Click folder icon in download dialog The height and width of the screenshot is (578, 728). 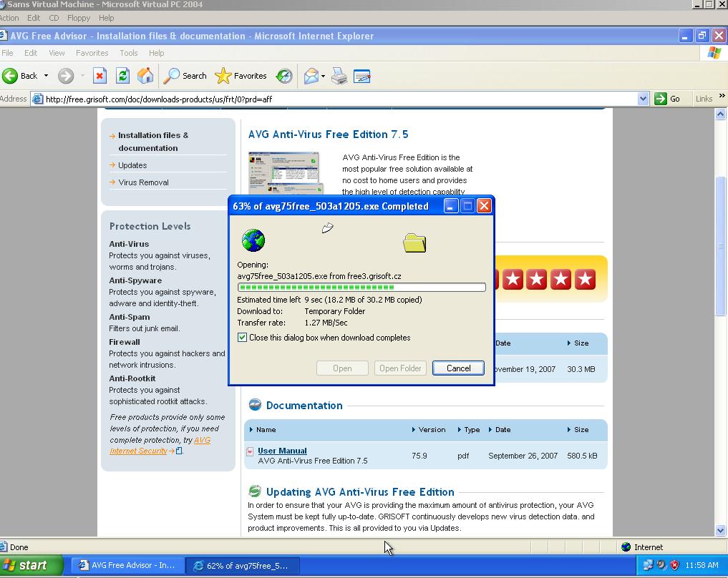tap(414, 243)
